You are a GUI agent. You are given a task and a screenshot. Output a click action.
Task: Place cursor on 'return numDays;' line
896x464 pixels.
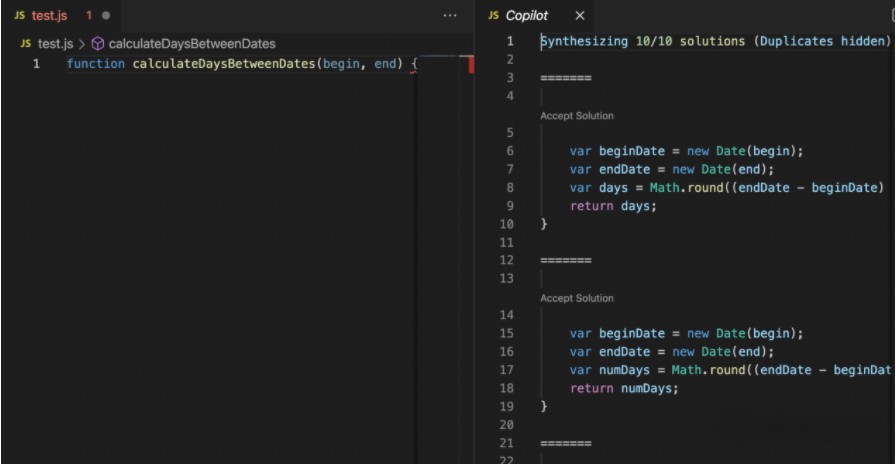tap(623, 388)
